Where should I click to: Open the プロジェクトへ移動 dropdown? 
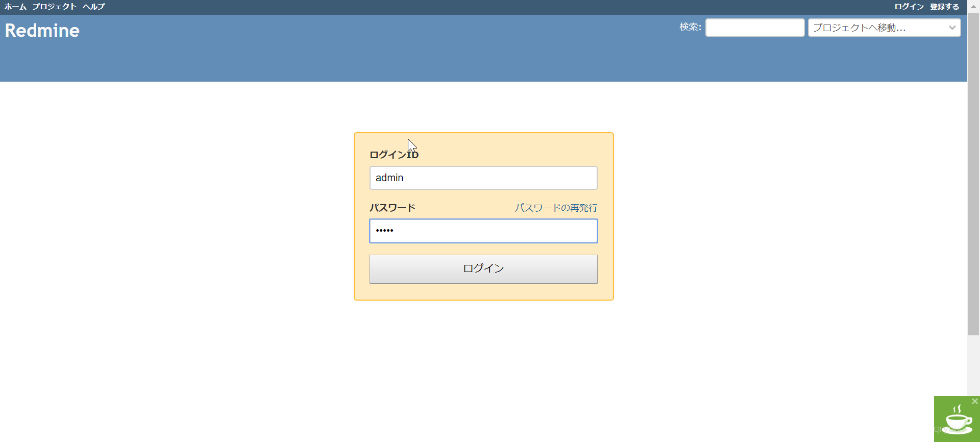(884, 28)
